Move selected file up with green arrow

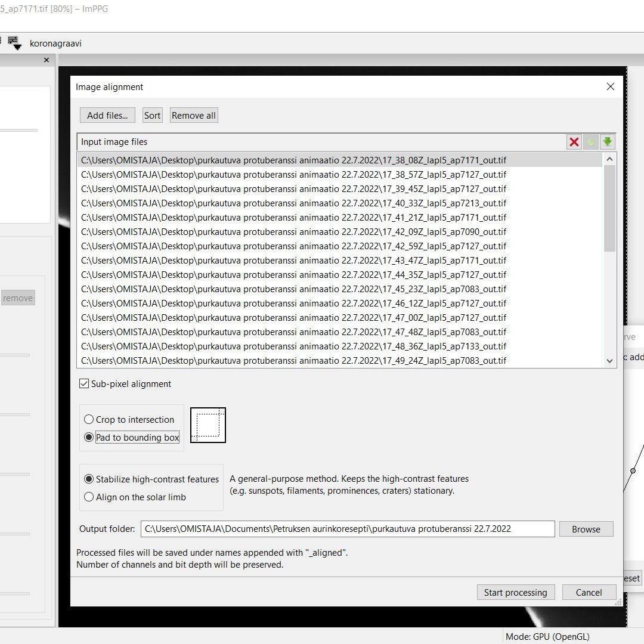coord(590,142)
